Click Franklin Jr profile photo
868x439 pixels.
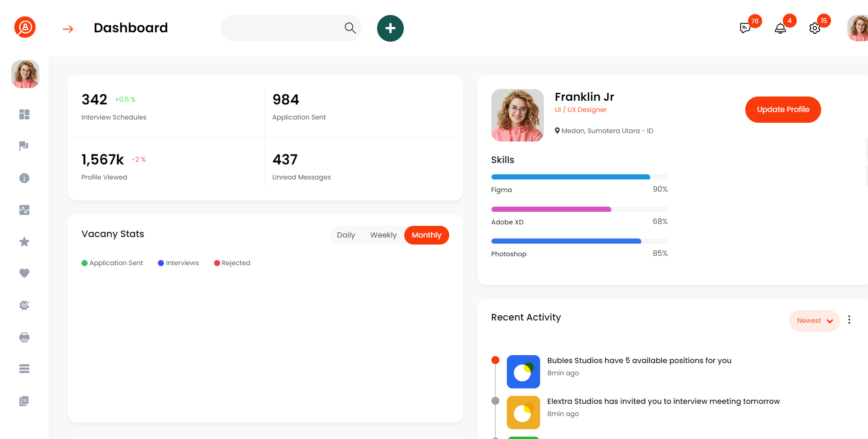coord(518,115)
